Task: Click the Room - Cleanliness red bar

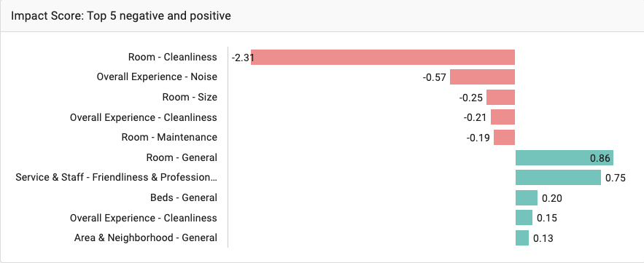Action: click(383, 57)
